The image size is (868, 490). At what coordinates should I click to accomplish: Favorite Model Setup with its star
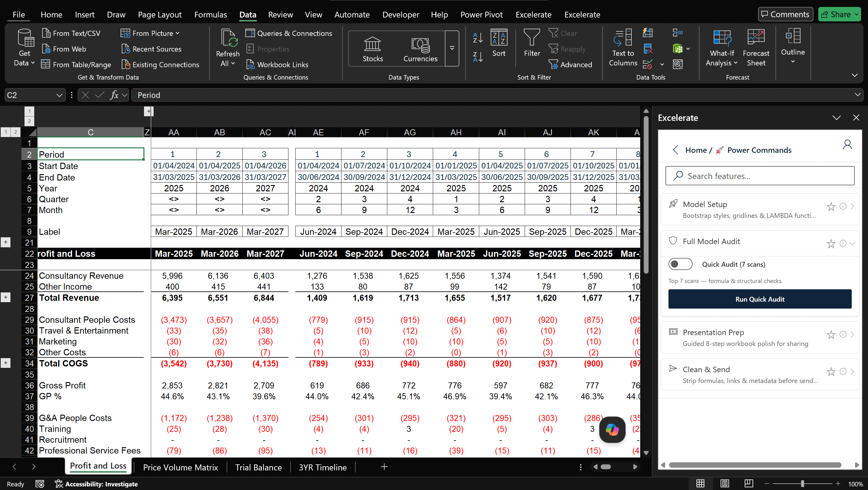click(x=831, y=206)
